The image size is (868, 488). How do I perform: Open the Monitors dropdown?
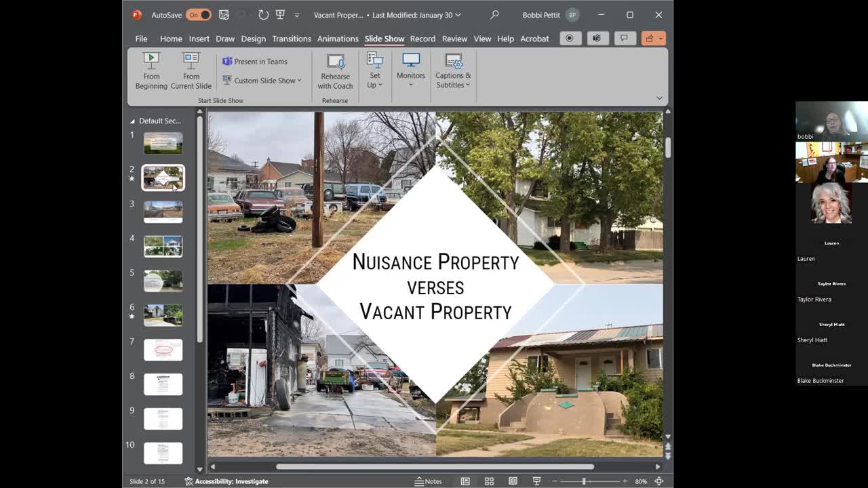(411, 71)
